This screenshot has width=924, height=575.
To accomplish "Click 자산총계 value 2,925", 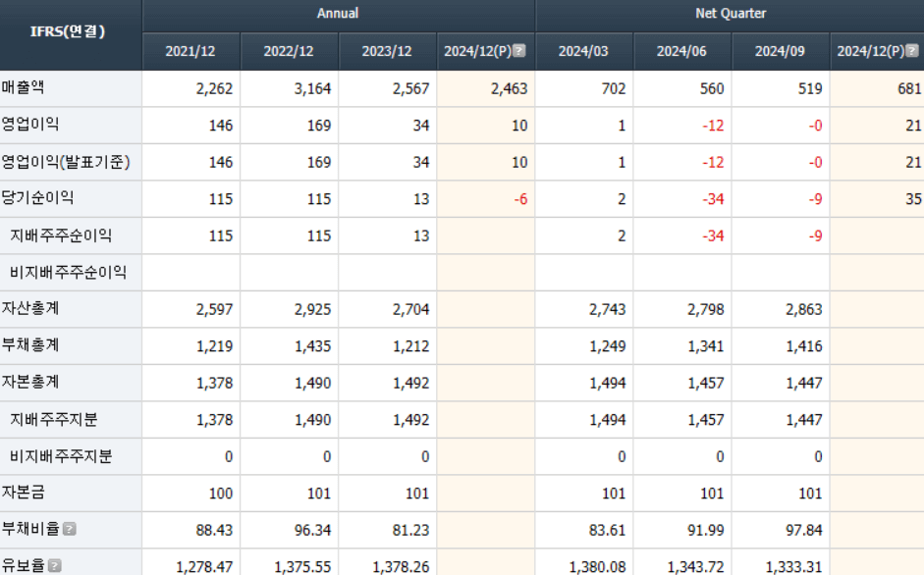I will coord(313,309).
